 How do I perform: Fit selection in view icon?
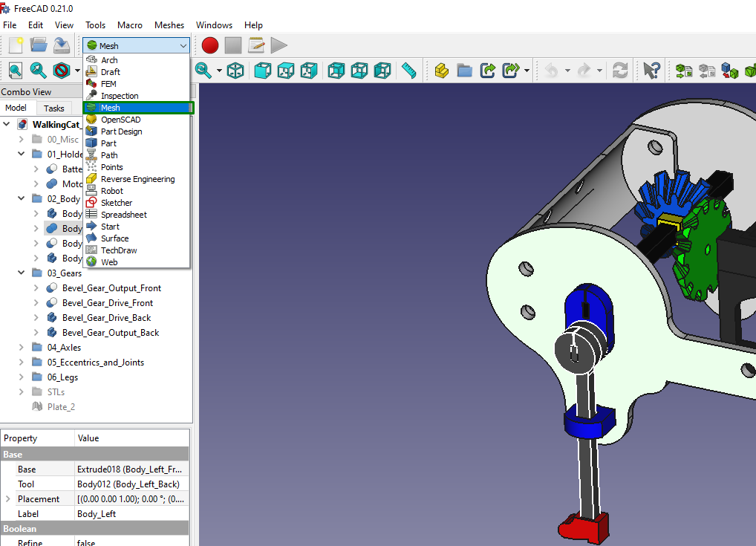pos(39,71)
